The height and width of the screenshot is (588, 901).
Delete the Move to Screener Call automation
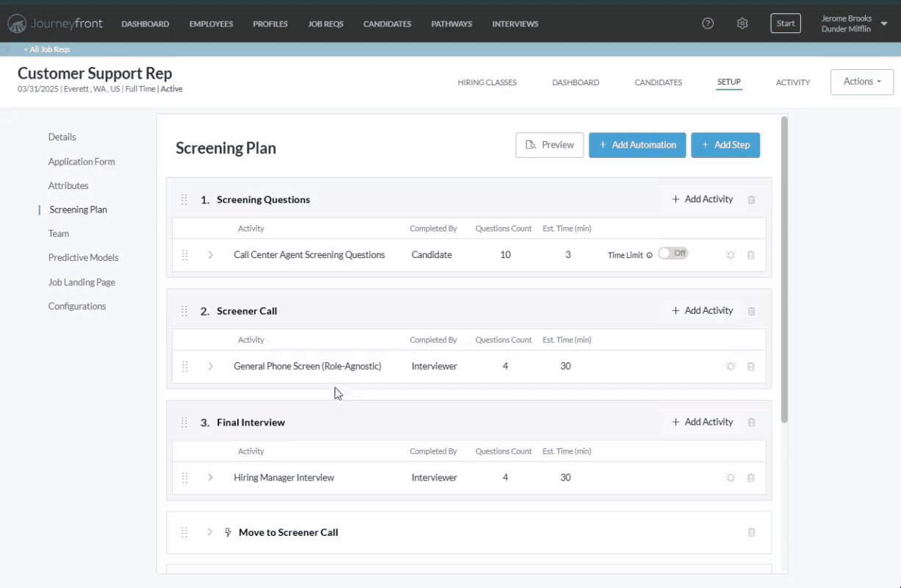coord(751,532)
